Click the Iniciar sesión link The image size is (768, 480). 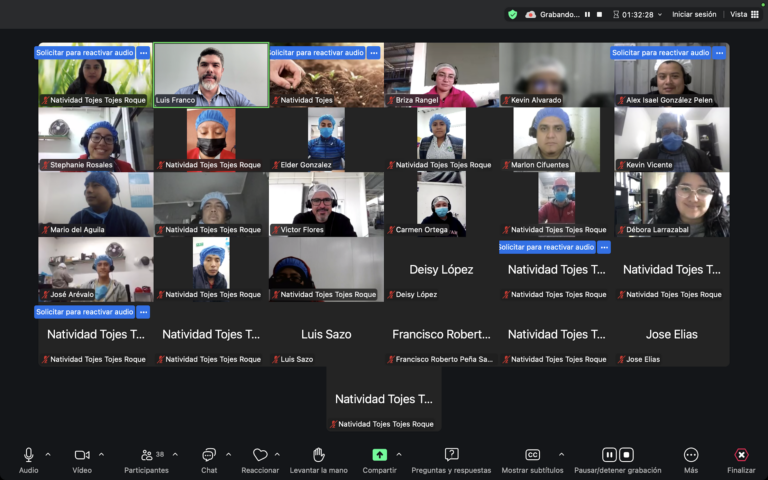click(x=694, y=15)
